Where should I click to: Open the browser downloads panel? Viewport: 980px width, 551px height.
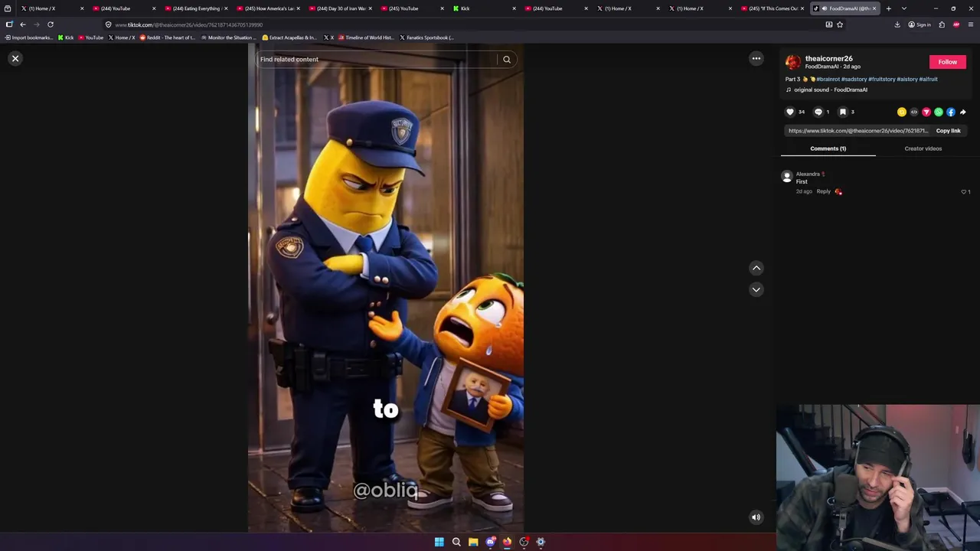click(897, 24)
